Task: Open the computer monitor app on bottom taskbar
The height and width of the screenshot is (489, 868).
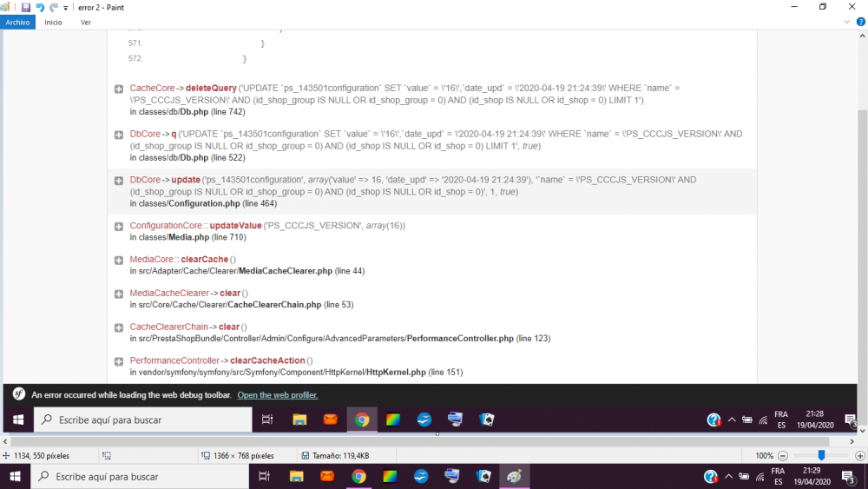Action: (451, 476)
